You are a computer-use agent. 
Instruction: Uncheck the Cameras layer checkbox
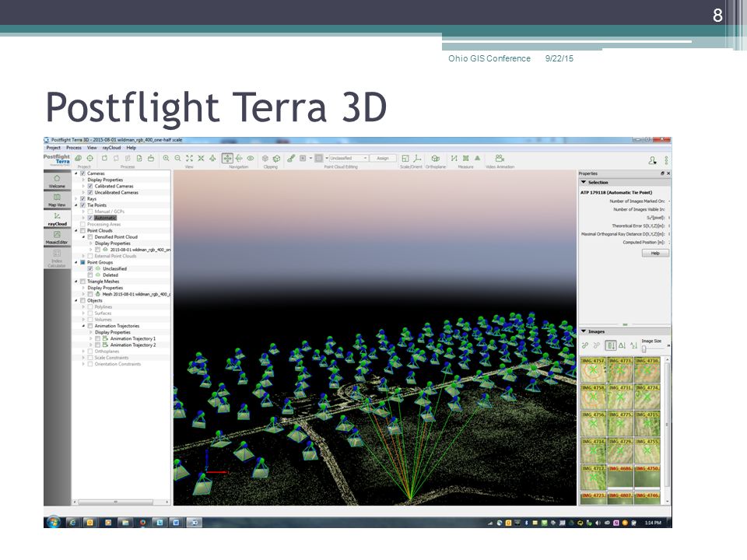coord(83,173)
